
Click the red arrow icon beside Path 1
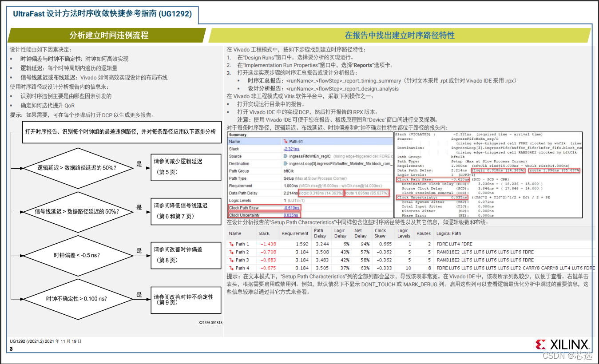pos(231,244)
